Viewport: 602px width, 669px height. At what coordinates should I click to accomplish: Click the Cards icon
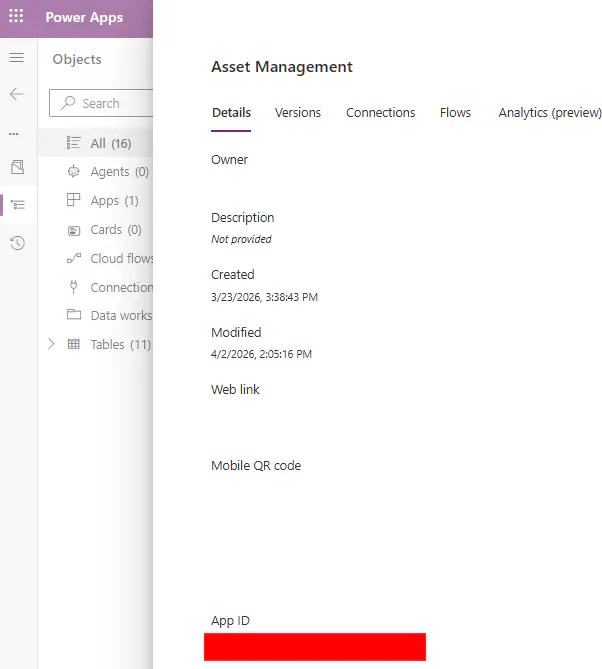(x=74, y=230)
